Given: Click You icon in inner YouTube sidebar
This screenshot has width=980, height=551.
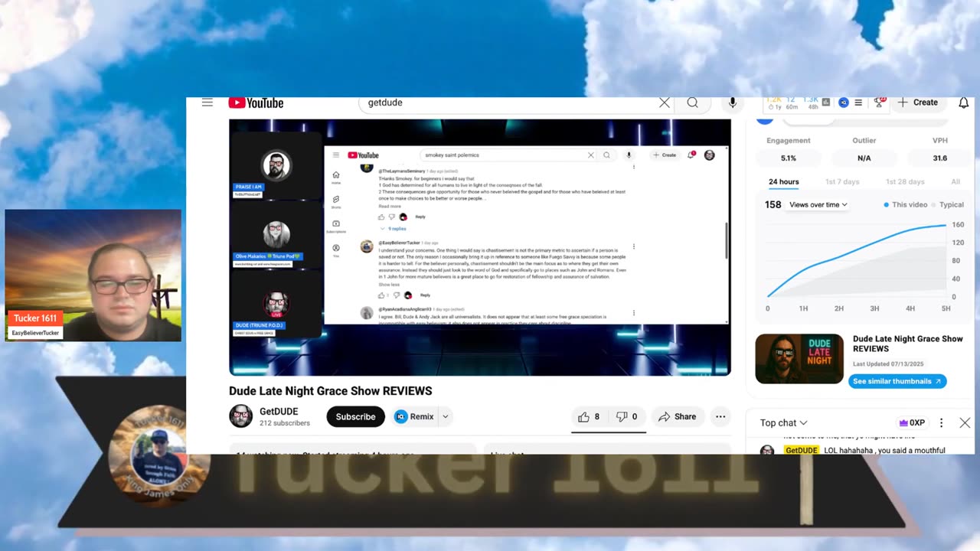Looking at the screenshot, I should [335, 249].
